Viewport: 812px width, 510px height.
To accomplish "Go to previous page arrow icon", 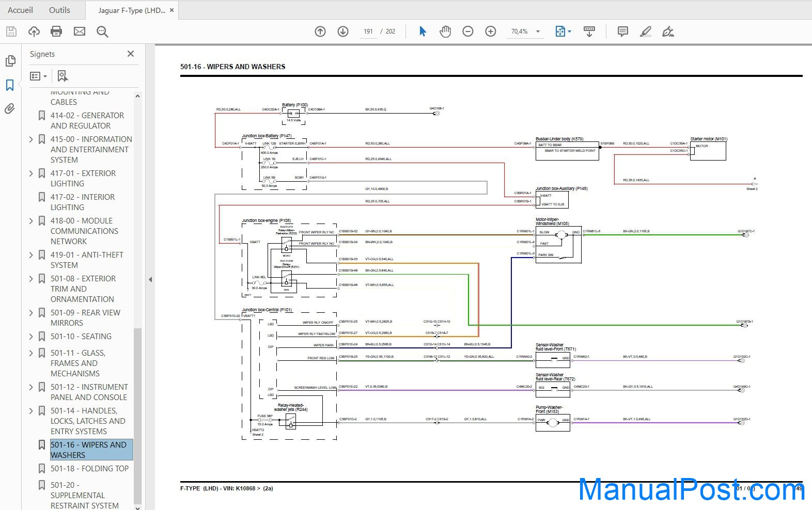I will (x=320, y=31).
